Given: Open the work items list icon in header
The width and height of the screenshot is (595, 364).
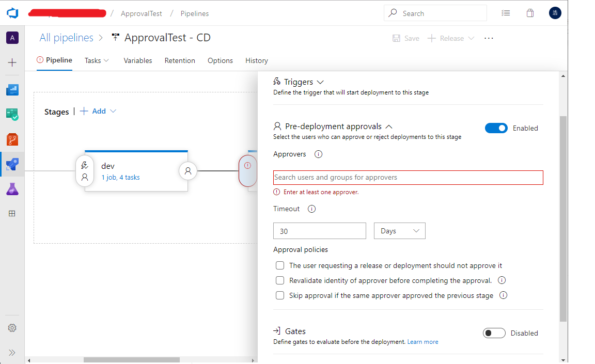Looking at the screenshot, I should pos(506,13).
